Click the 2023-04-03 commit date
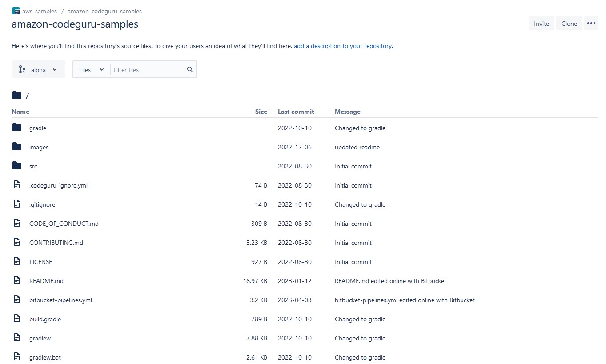Image resolution: width=606 pixels, height=364 pixels. 295,300
